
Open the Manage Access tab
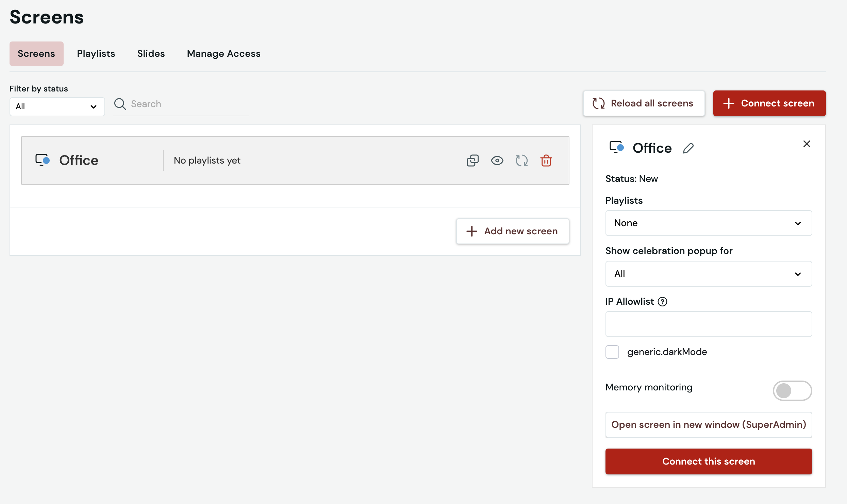click(x=224, y=54)
